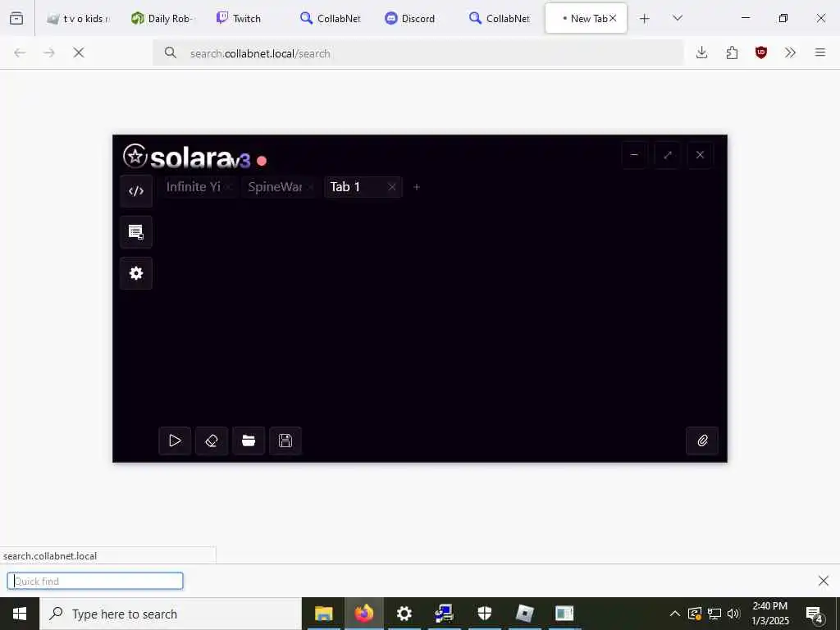840x630 pixels.
Task: Open the Extensions puzzle icon
Action: [x=732, y=52]
